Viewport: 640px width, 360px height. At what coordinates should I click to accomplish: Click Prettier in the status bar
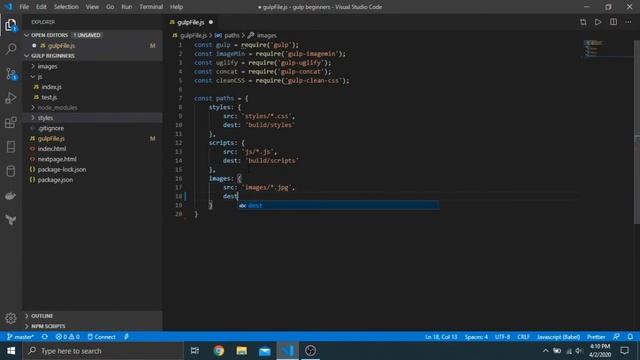click(x=596, y=337)
